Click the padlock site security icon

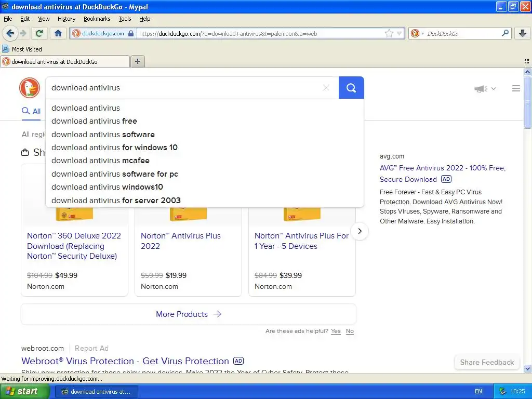click(x=131, y=34)
